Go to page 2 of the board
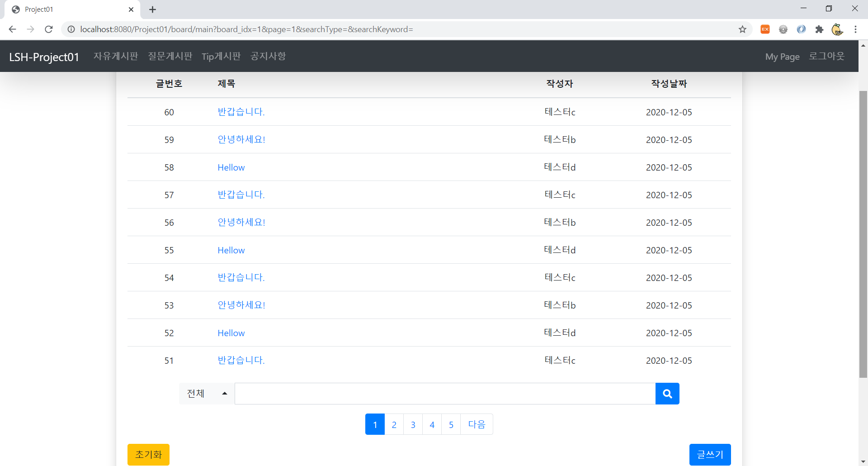The height and width of the screenshot is (466, 868). coord(394,424)
